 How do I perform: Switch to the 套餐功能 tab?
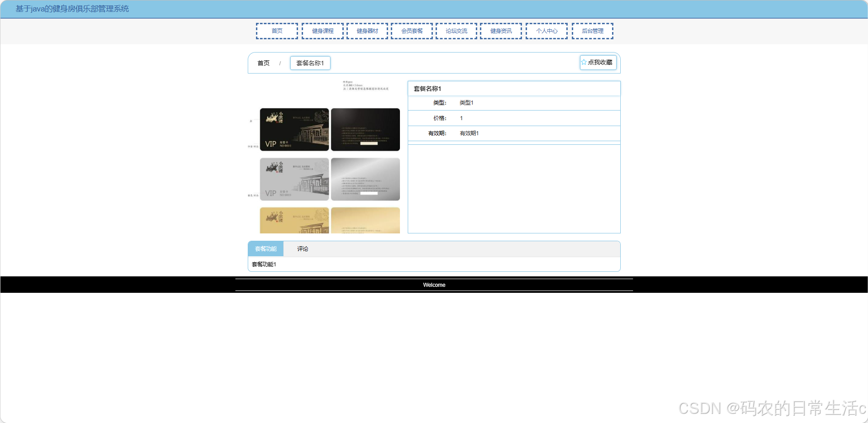click(x=266, y=249)
